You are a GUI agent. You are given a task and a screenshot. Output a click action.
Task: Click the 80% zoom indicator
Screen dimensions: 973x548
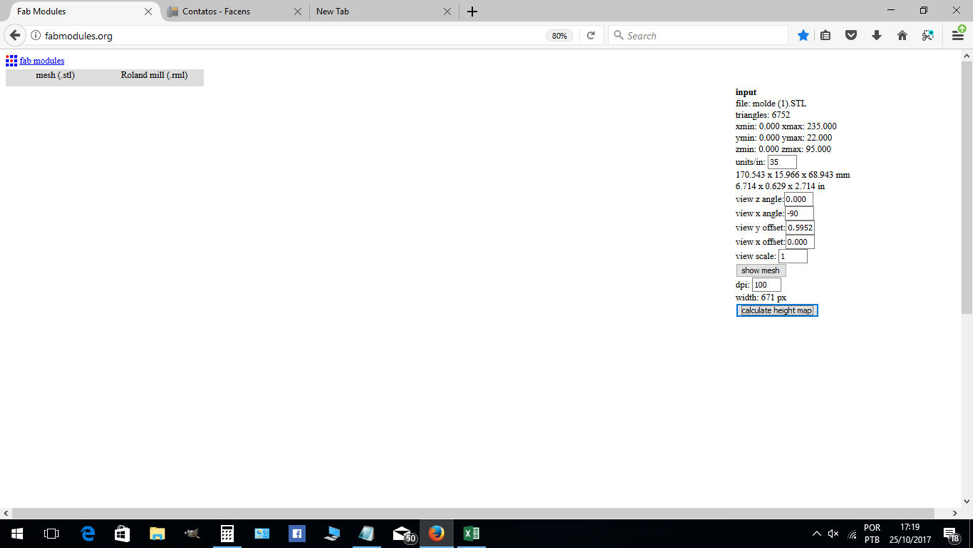coord(559,35)
